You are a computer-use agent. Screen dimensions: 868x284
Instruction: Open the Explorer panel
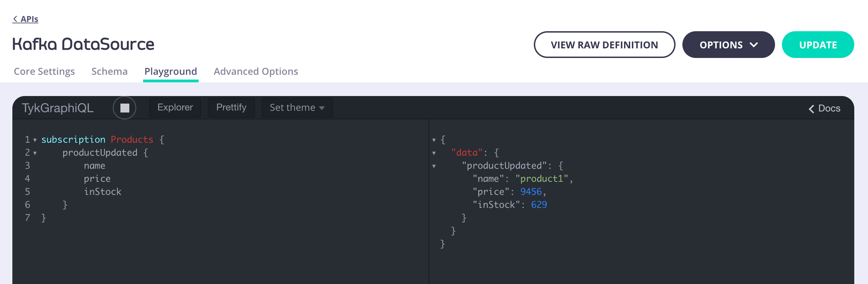(x=175, y=108)
